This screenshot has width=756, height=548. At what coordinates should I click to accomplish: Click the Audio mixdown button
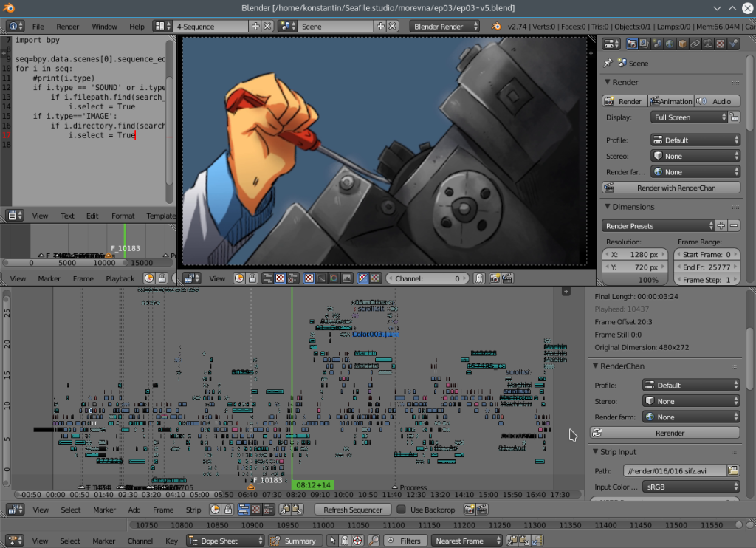click(x=716, y=101)
